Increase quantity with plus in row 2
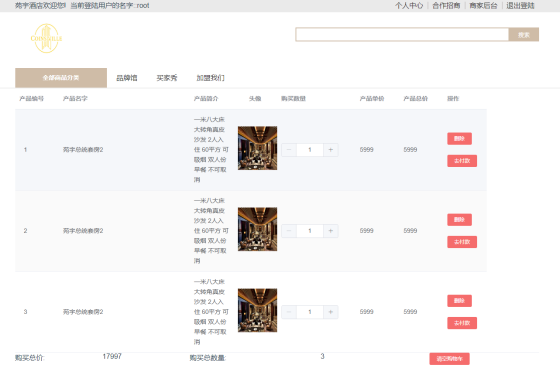 [x=331, y=231]
